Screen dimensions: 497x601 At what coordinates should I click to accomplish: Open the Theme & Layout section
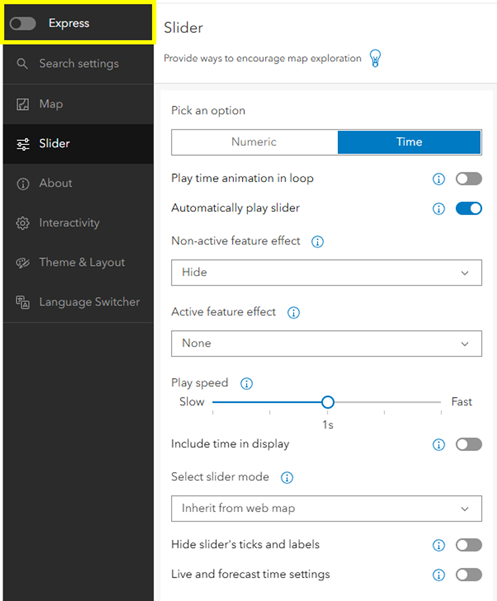point(79,263)
